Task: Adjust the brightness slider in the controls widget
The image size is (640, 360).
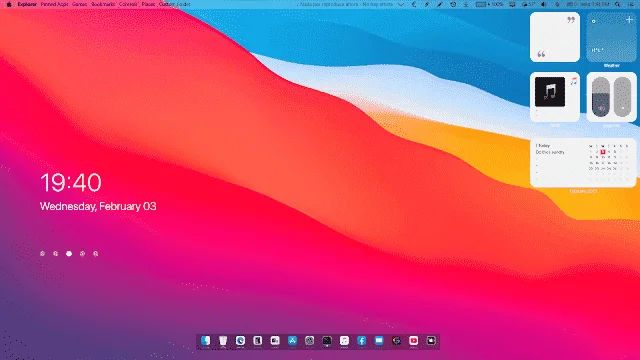Action: pyautogui.click(x=622, y=97)
